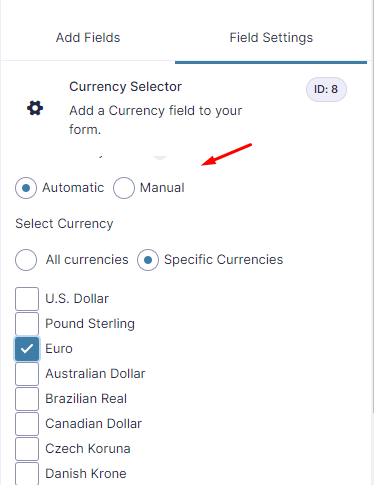
Task: Uncheck the Euro checkbox
Action: coord(27,349)
